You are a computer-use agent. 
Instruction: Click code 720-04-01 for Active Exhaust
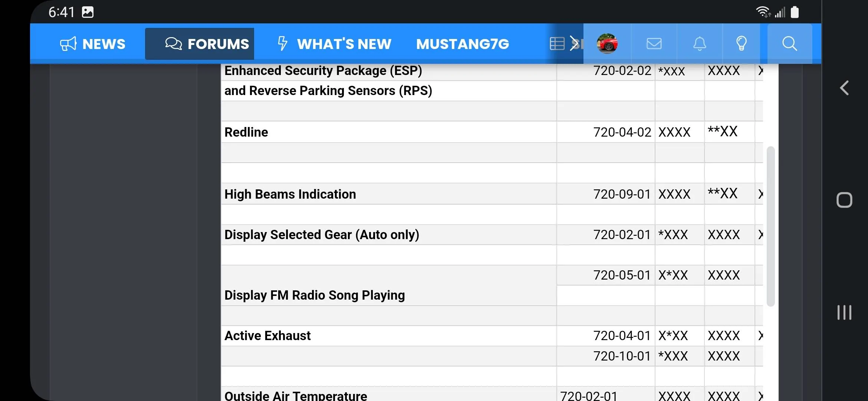[622, 336]
